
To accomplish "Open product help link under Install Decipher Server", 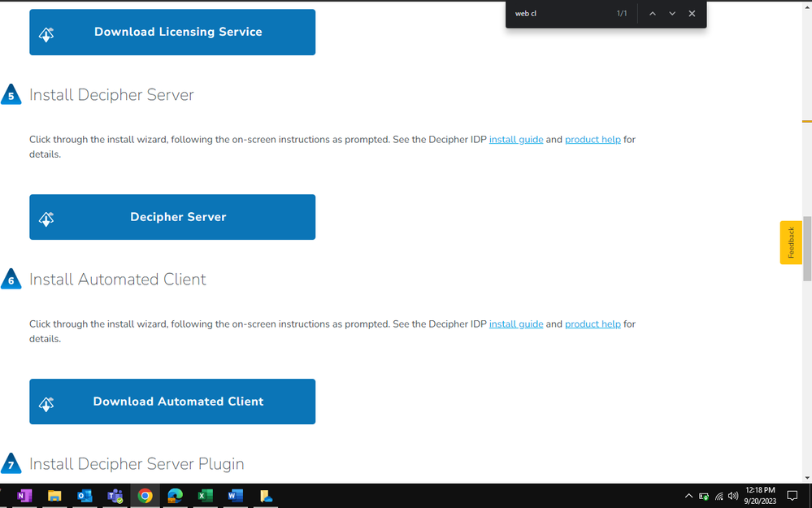I will coord(593,139).
